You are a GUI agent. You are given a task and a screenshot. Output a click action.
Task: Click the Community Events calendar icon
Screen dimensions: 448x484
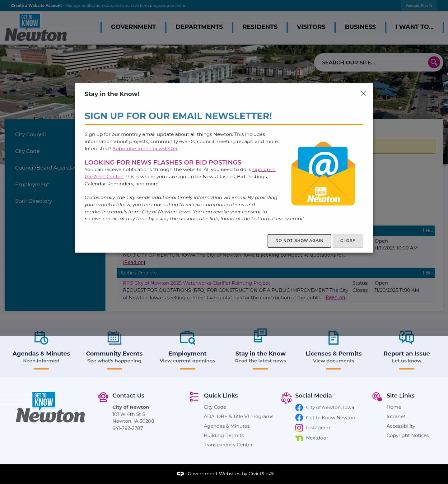114,338
